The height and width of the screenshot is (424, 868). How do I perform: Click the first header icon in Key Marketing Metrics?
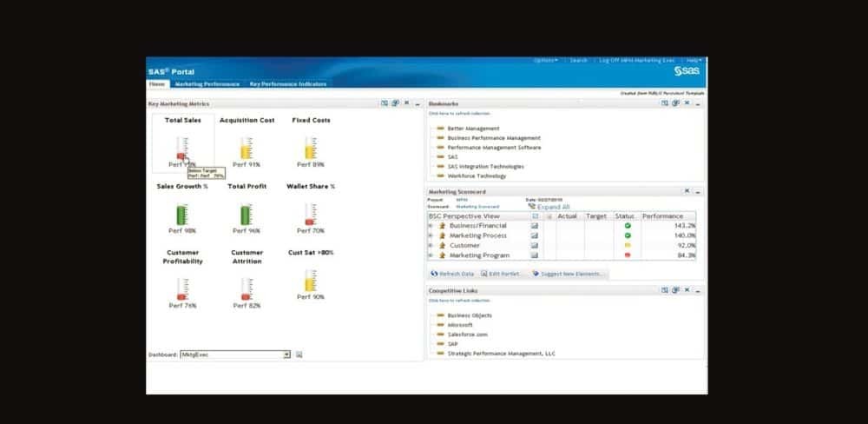(x=385, y=103)
